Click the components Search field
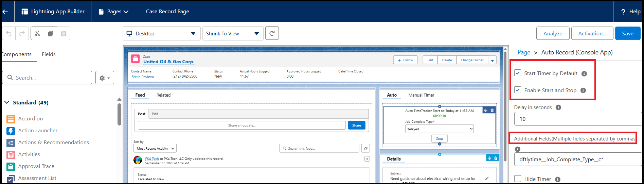644x184 pixels. point(47,78)
